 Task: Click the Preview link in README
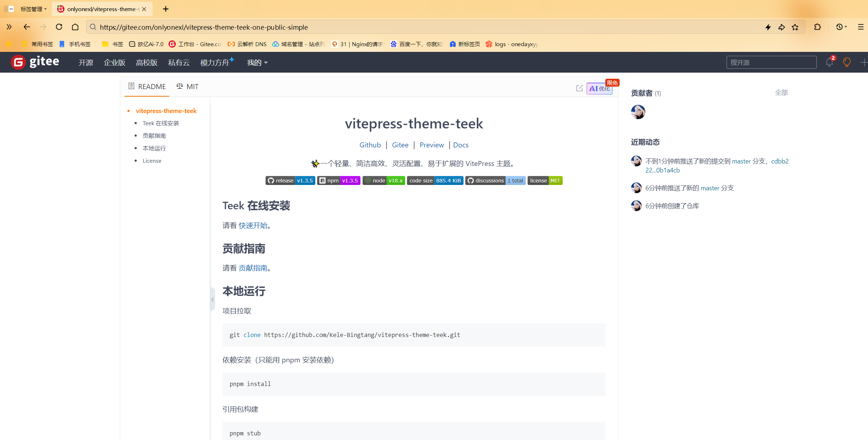tap(432, 145)
